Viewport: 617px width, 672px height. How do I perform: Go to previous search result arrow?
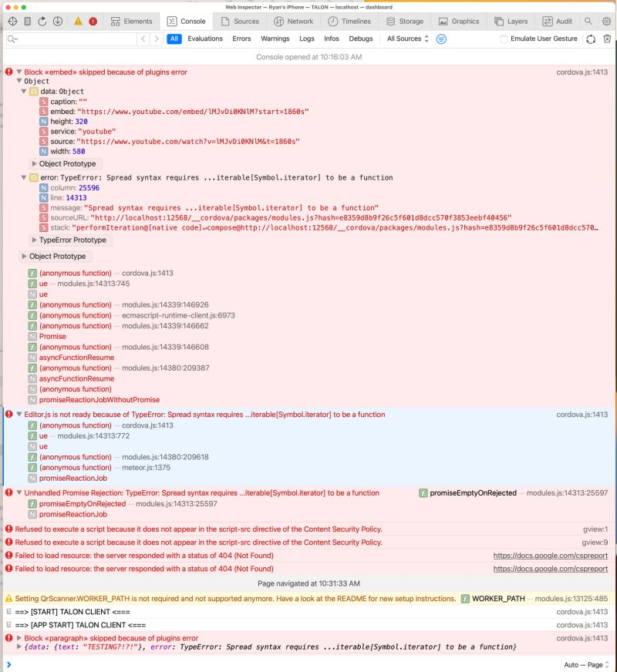click(143, 39)
